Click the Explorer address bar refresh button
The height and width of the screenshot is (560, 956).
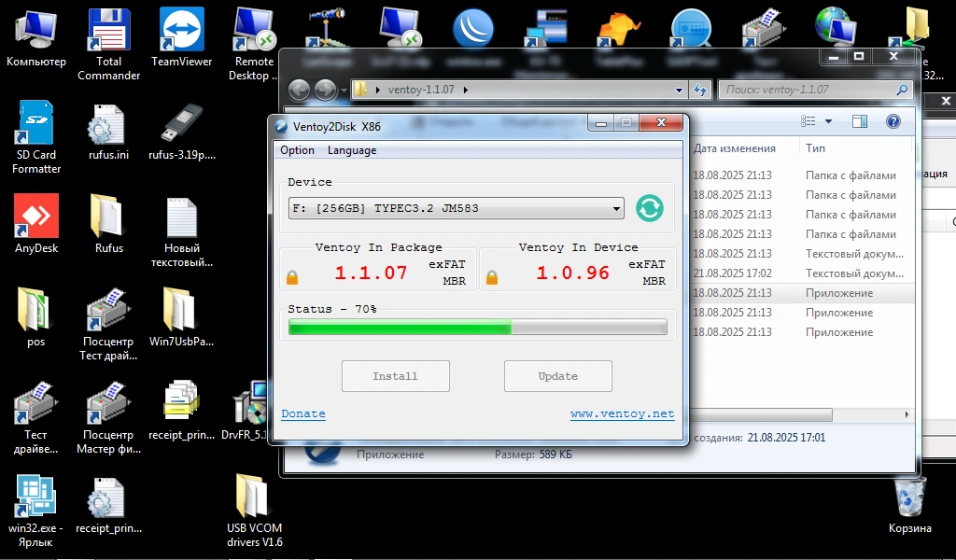(x=700, y=91)
